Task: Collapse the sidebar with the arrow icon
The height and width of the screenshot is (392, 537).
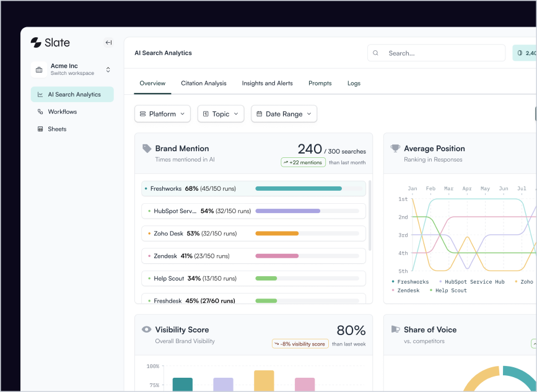Action: [x=108, y=43]
